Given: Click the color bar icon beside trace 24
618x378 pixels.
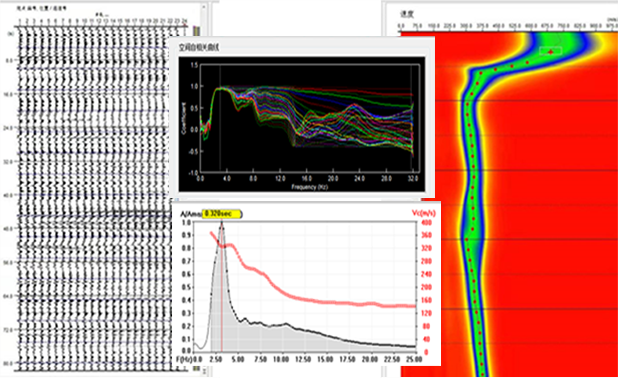Looking at the screenshot, I should (196, 30).
